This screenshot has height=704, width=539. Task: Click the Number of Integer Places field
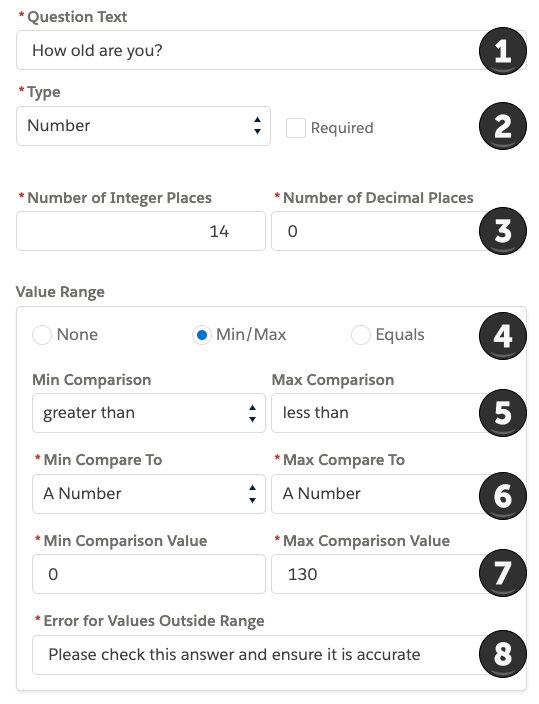(141, 231)
